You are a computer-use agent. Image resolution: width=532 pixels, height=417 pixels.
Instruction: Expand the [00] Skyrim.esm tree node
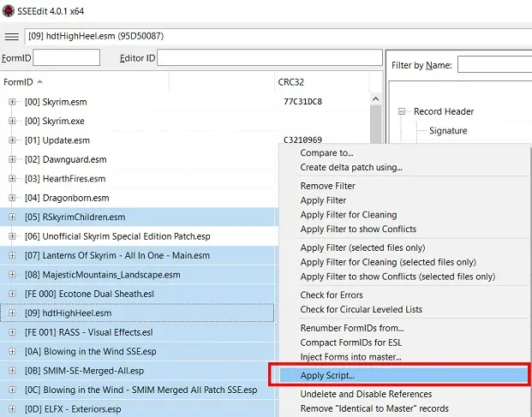point(12,102)
